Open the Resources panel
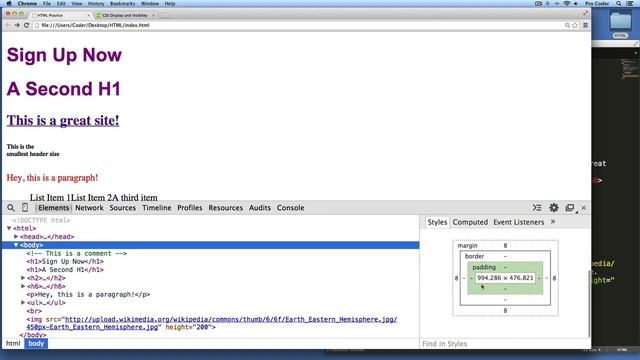640x360 pixels. pyautogui.click(x=226, y=208)
